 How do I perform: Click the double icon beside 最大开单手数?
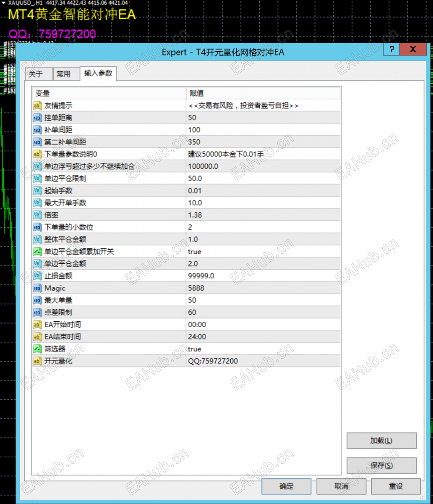pos(37,203)
